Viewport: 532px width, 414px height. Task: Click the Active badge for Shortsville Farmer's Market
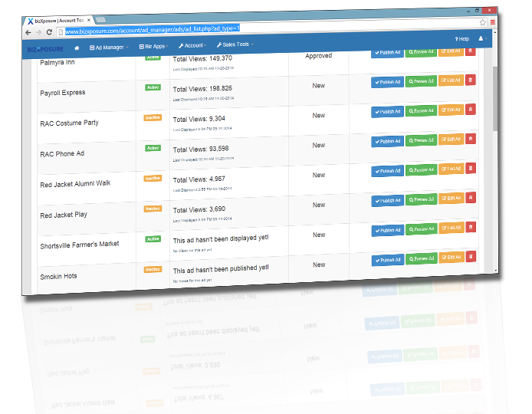(x=153, y=239)
